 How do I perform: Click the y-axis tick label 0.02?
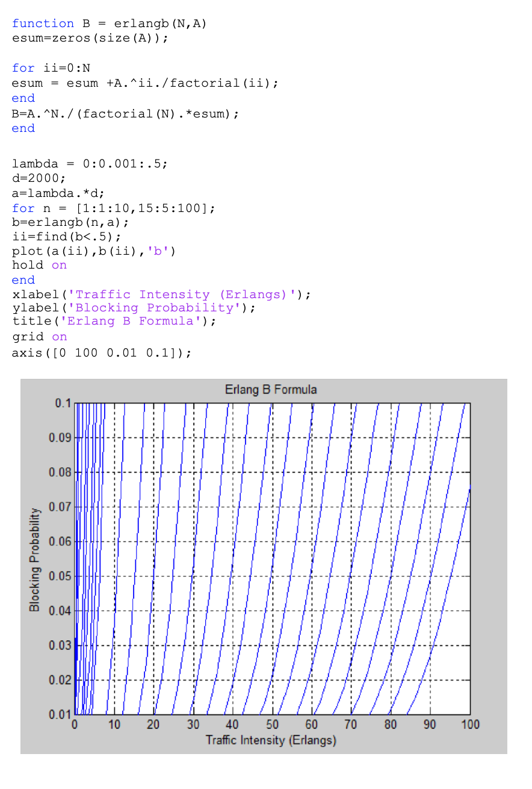(60, 680)
